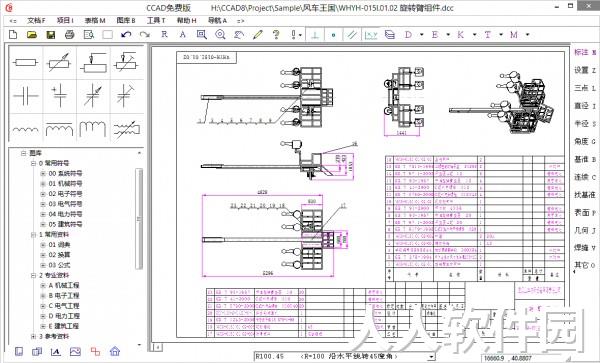Click the home icon below library panel
This screenshot has width=600, height=363.
point(115,351)
